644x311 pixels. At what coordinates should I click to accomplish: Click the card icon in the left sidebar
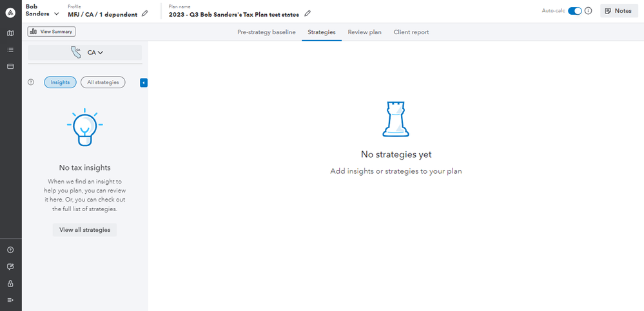(x=10, y=66)
